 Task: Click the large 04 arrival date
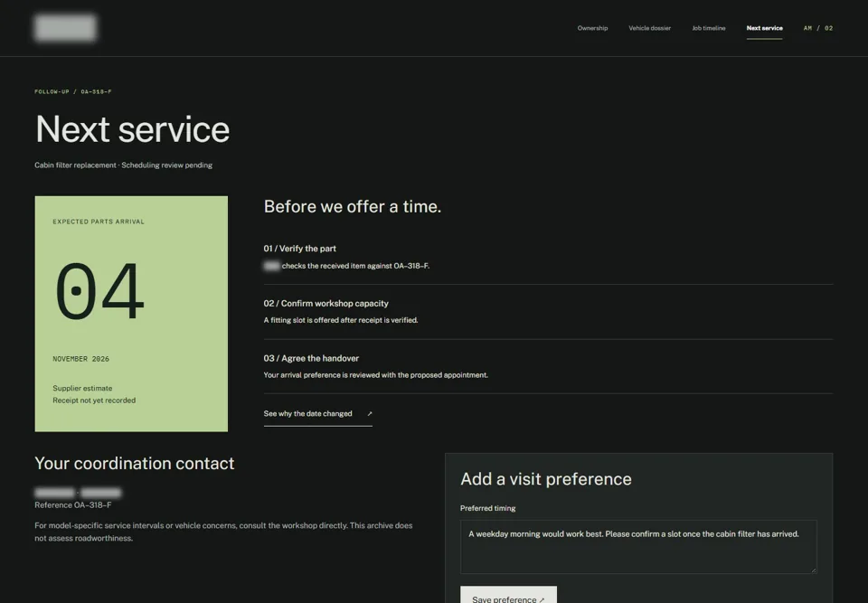click(99, 291)
